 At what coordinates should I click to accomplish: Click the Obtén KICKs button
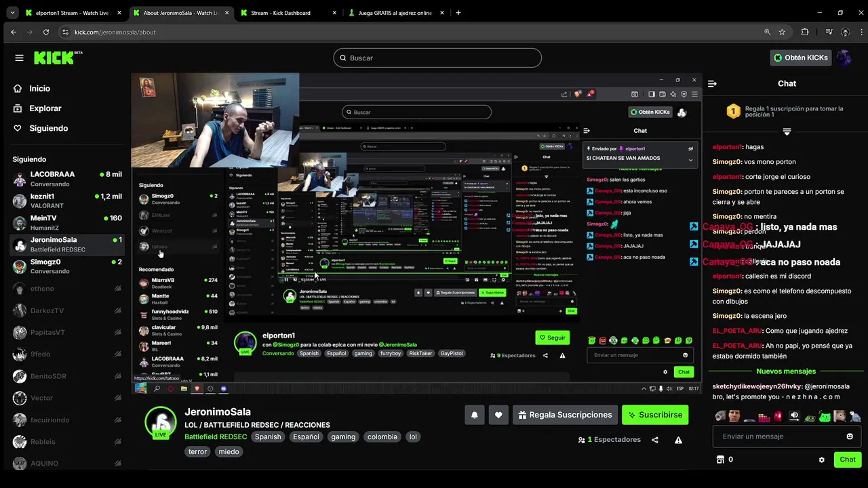[801, 58]
